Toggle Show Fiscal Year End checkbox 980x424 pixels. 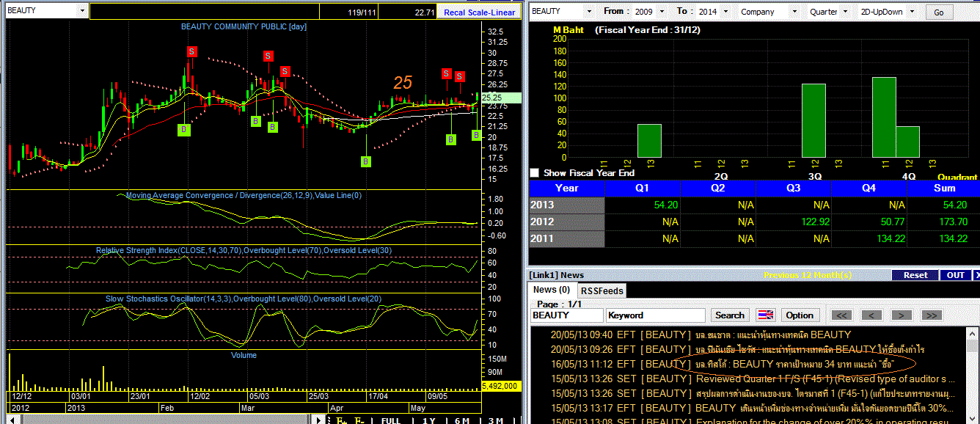tap(534, 173)
